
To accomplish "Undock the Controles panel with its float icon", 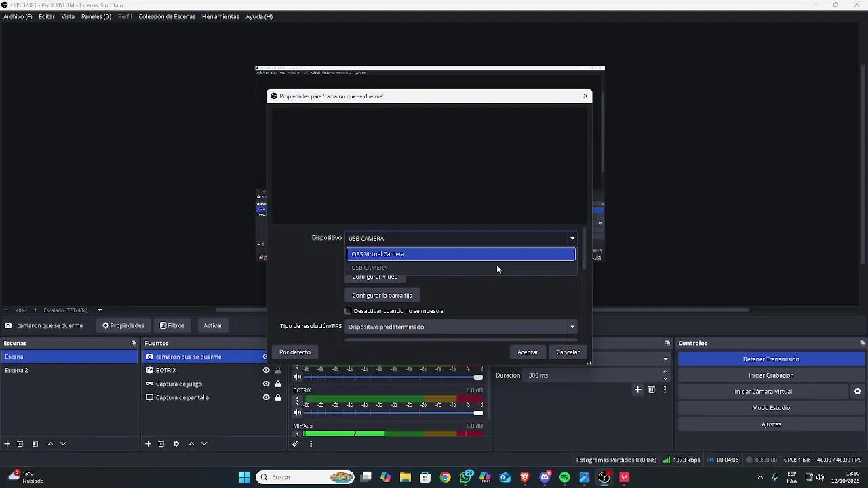I will [862, 343].
